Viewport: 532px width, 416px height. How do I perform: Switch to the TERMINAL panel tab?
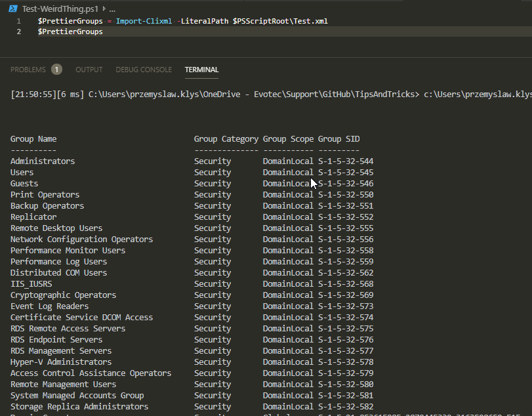201,69
